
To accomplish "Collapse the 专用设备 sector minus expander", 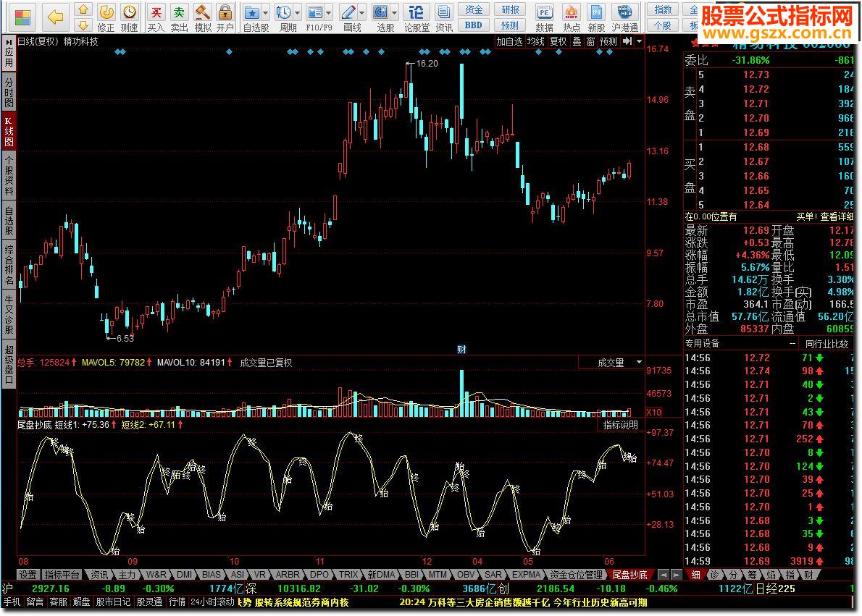I will point(792,343).
